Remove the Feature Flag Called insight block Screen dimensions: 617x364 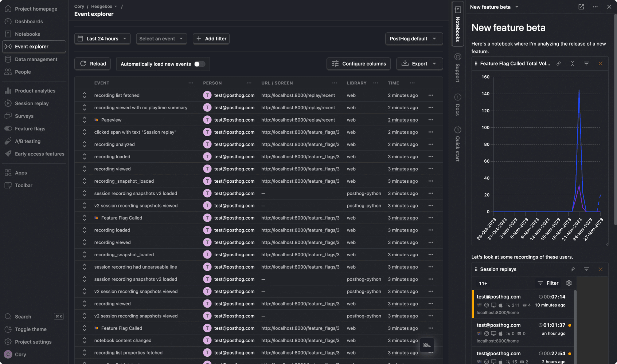pyautogui.click(x=601, y=63)
